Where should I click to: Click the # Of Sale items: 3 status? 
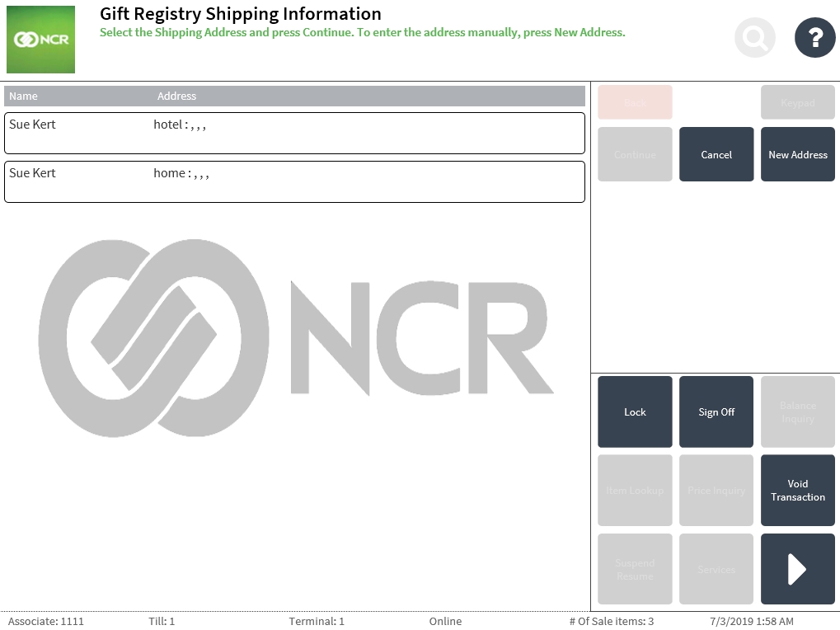coord(612,621)
